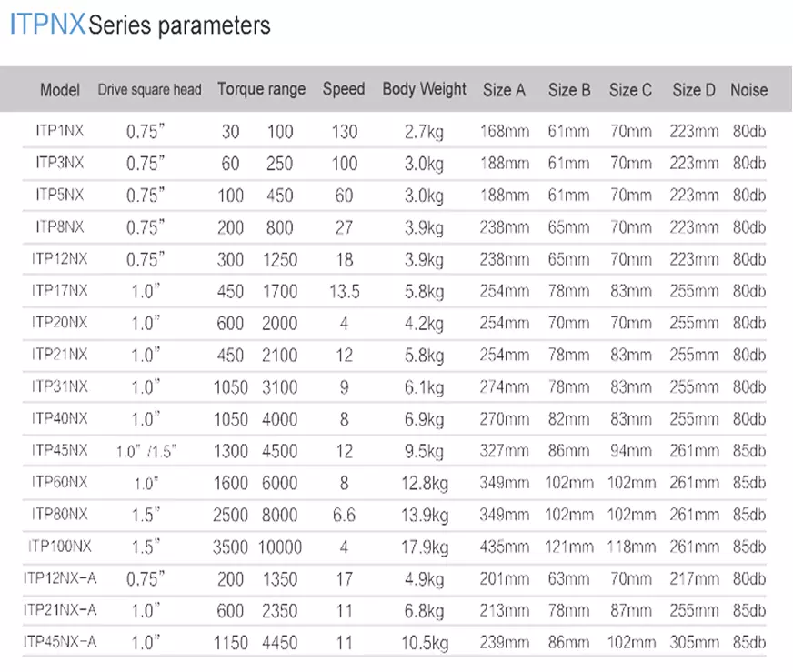Click the Size D column header
Image resolution: width=793 pixels, height=672 pixels.
tap(694, 90)
